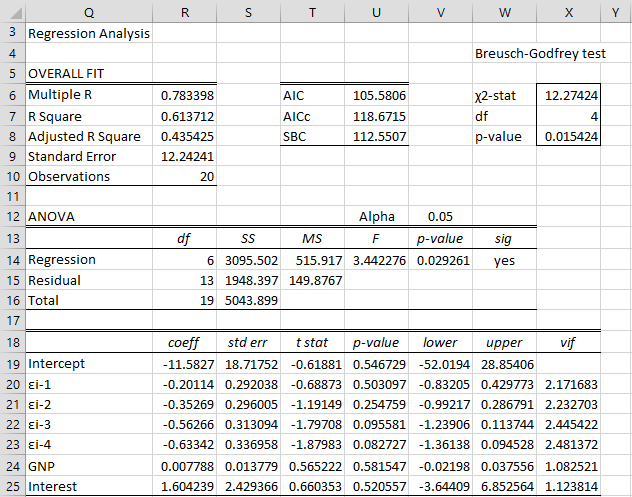The image size is (632, 497).
Task: Select Observations value 20
Action: click(185, 176)
